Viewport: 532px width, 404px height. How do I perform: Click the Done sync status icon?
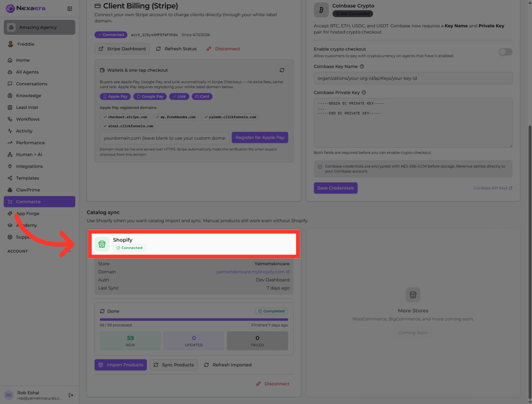(x=102, y=311)
